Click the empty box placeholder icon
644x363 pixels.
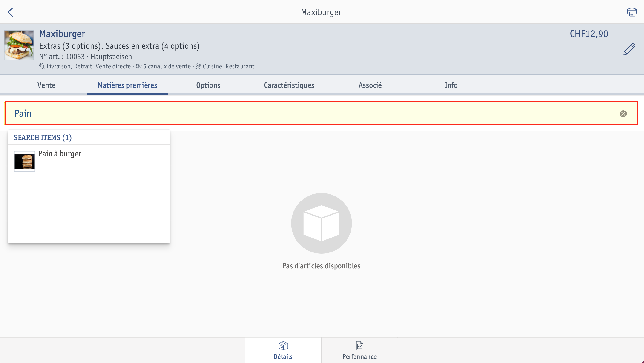321,223
